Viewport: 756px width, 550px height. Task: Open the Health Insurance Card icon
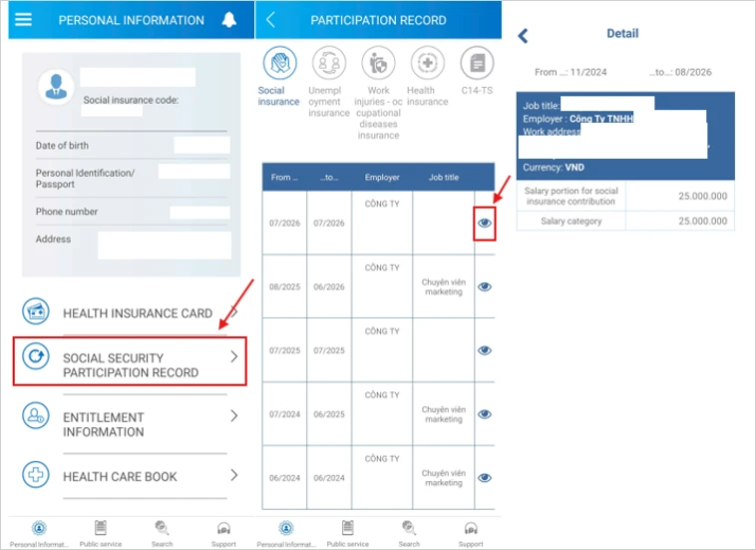(36, 311)
